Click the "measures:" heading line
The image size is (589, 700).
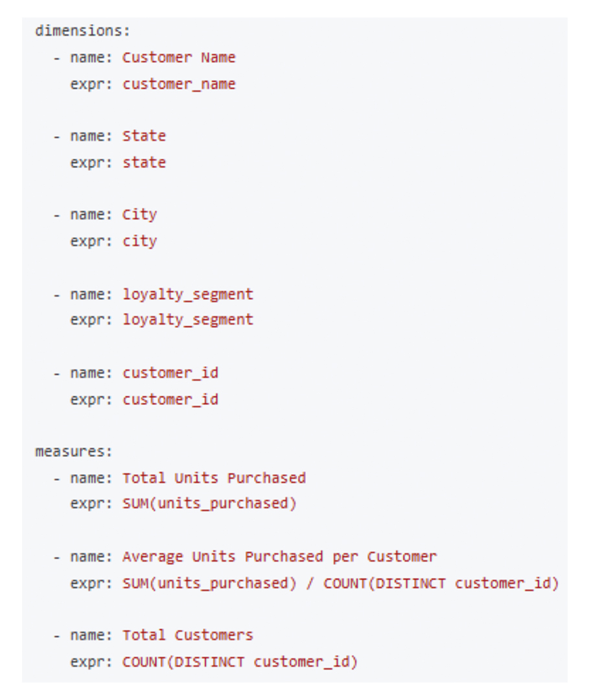click(x=74, y=451)
